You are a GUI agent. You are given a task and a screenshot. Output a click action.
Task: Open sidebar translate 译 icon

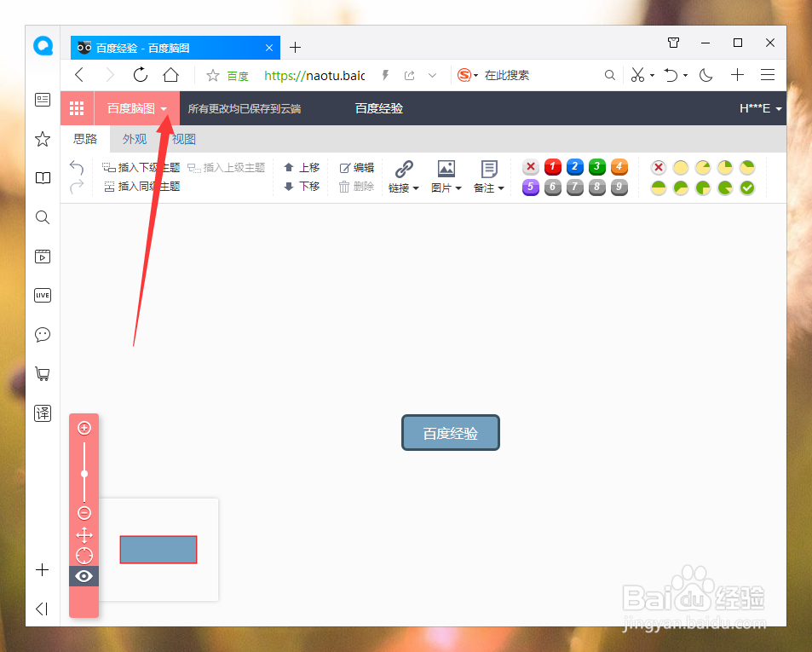point(43,413)
